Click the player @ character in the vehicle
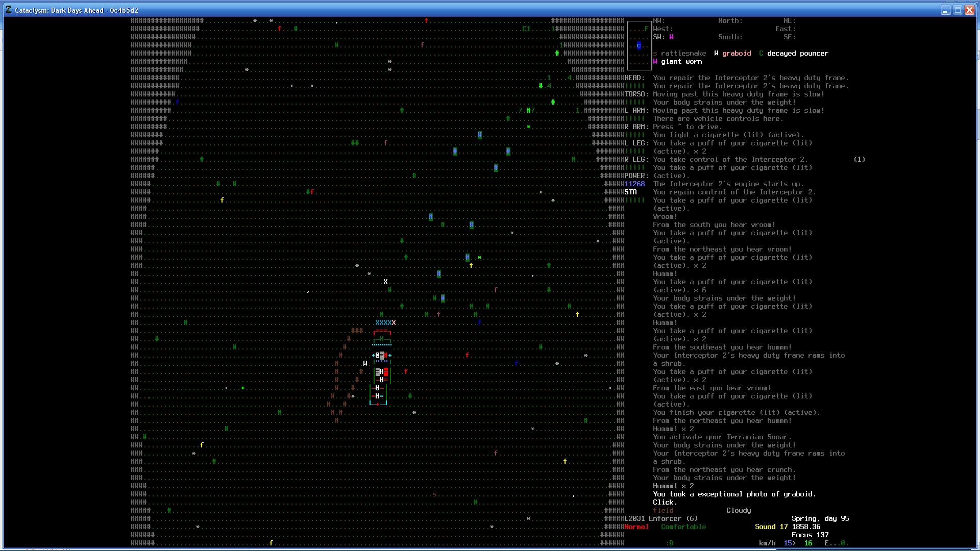Screen dimensions: 980x551 [x=378, y=356]
